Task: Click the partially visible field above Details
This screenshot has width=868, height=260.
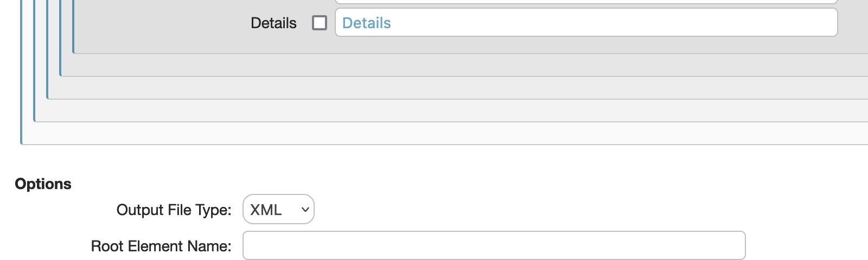Action: click(x=586, y=2)
